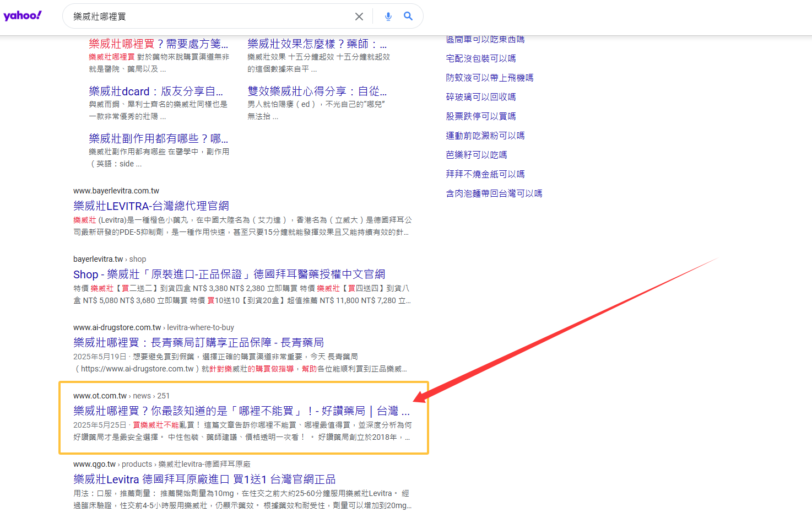This screenshot has height=512, width=812.
Task: Select related search 碎玻璃可以回收嗎
Action: [481, 97]
